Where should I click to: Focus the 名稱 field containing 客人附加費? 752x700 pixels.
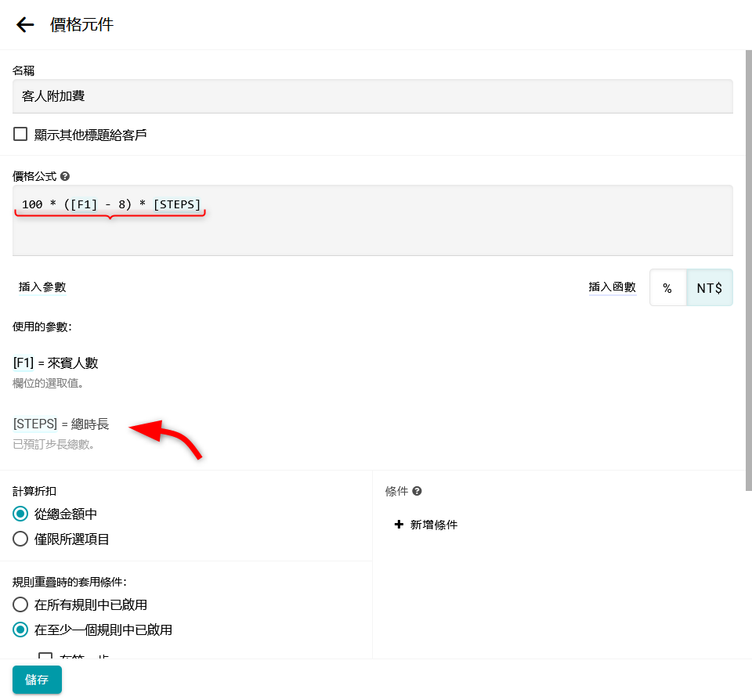click(x=372, y=96)
